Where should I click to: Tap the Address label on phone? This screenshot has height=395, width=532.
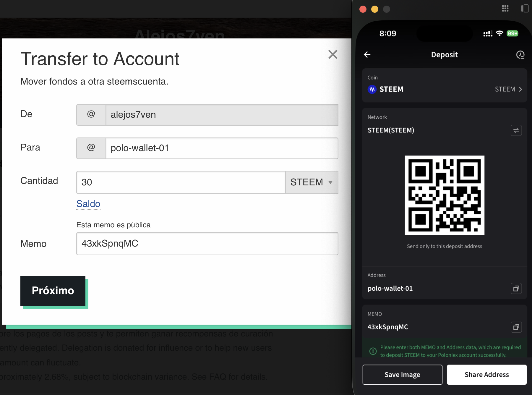[x=377, y=275]
